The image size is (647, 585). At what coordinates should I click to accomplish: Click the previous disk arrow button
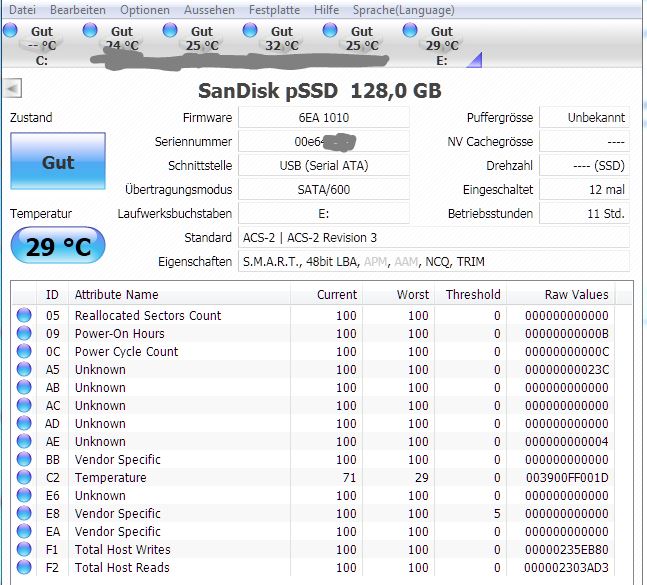12,88
